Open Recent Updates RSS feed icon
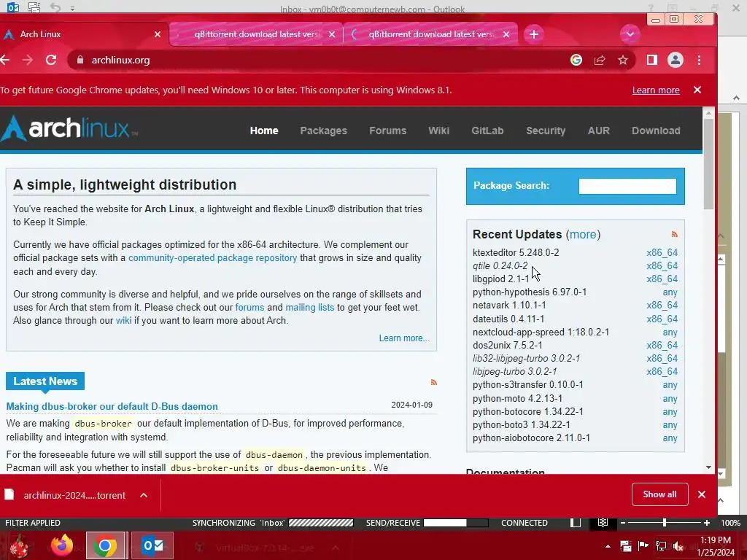This screenshot has height=560, width=747. 674,234
